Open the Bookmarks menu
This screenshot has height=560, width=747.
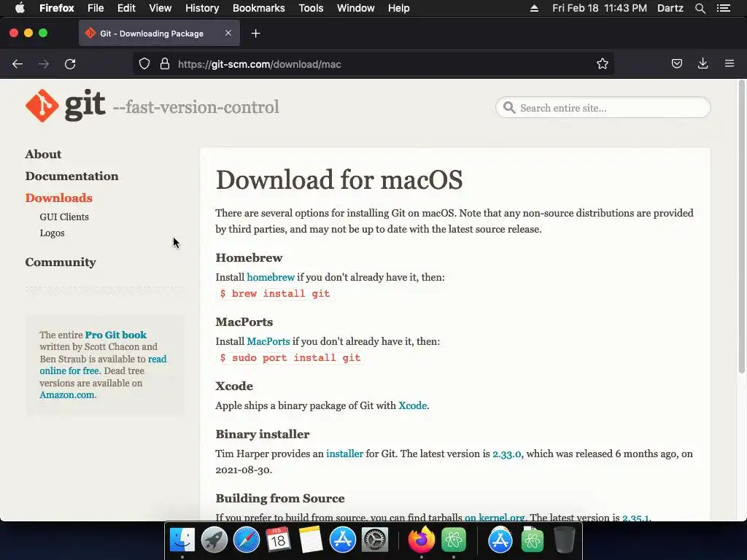click(259, 8)
